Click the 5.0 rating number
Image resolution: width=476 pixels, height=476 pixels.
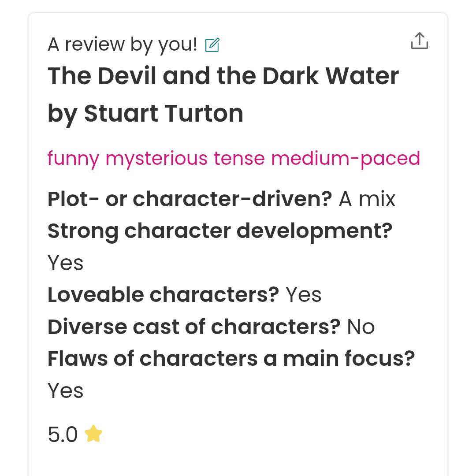[63, 434]
